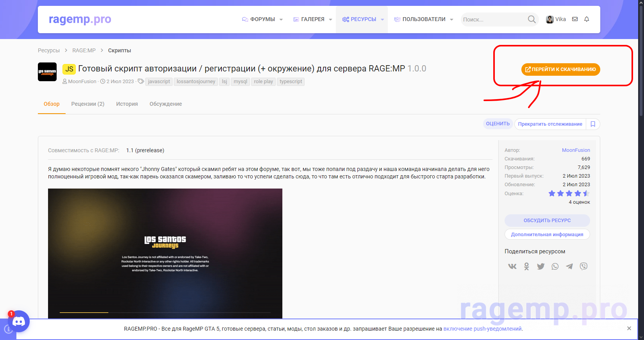Open the Discord chat bubble
Viewport: 644px width, 340px height.
pyautogui.click(x=19, y=321)
